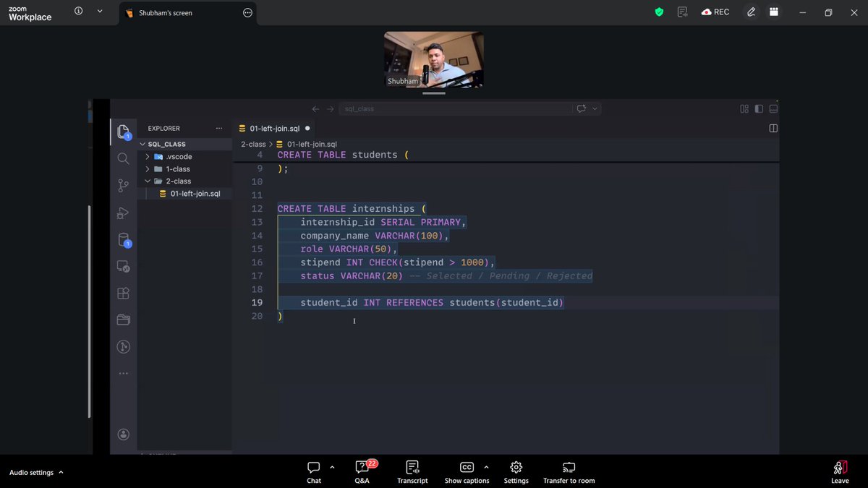The height and width of the screenshot is (488, 868).
Task: Click the folders icon in activity bar
Action: 123,320
